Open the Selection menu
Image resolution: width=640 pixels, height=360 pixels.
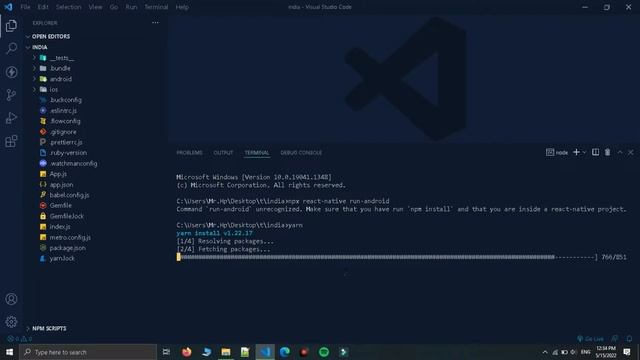click(69, 7)
